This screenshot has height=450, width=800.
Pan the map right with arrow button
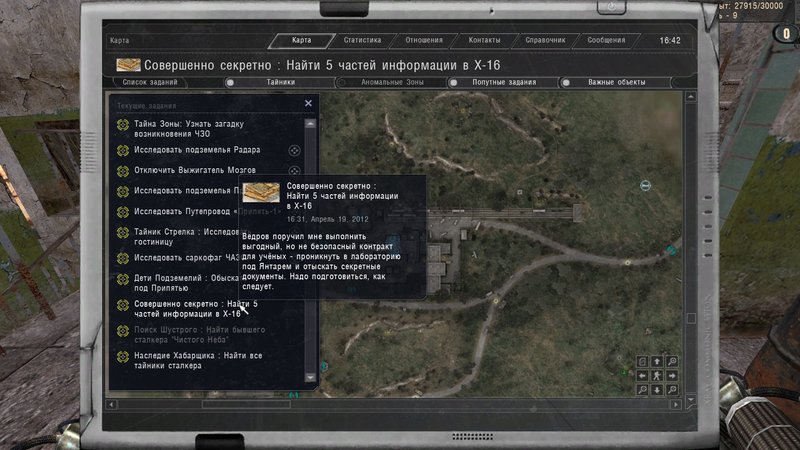(x=672, y=375)
